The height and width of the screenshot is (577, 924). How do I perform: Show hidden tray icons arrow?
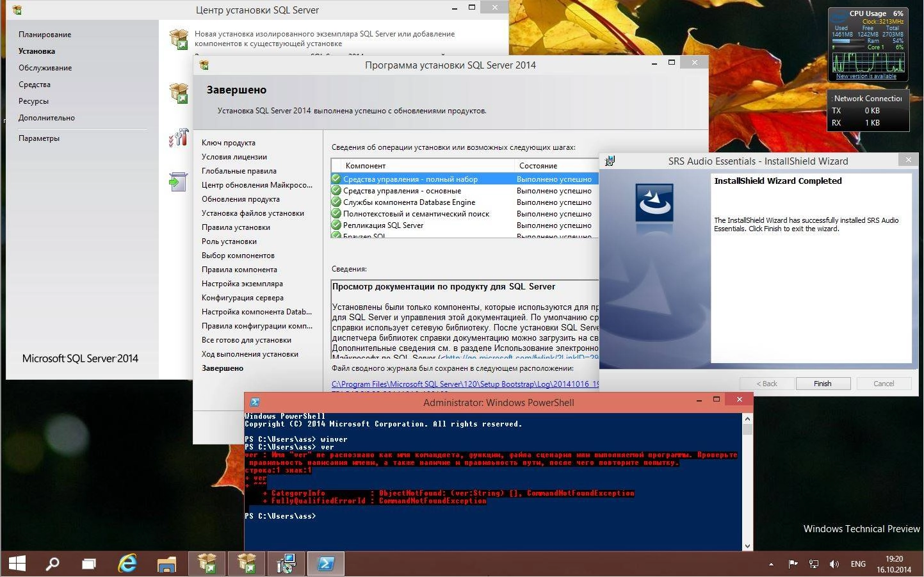(x=771, y=564)
